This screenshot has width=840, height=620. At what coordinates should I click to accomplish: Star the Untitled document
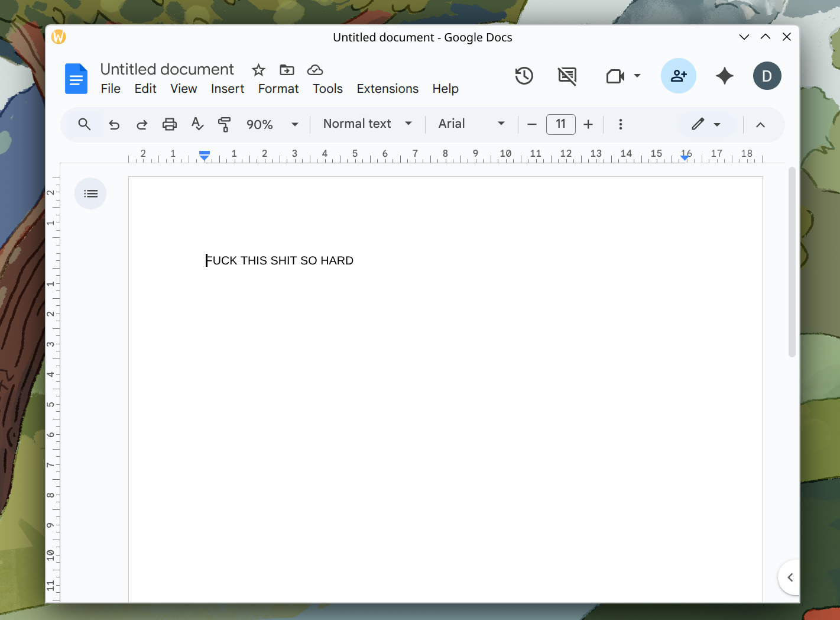[258, 70]
